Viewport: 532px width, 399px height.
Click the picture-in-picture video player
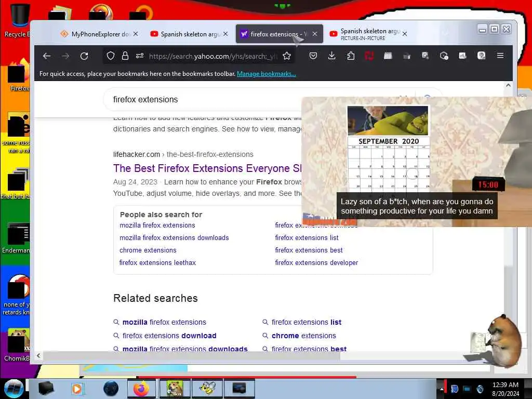(x=417, y=162)
